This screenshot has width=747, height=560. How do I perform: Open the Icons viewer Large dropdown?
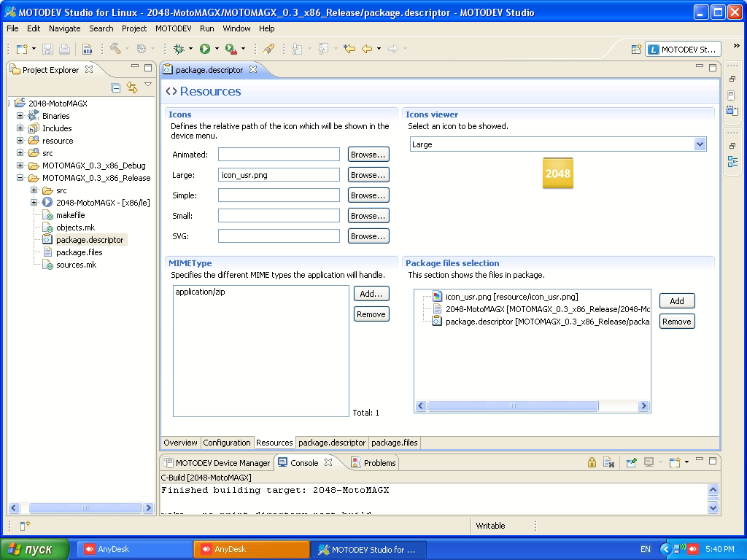pyautogui.click(x=700, y=144)
